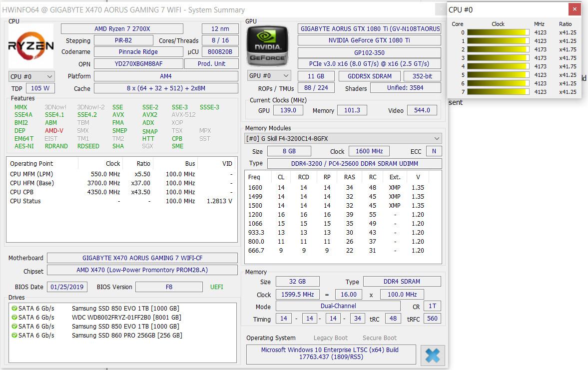Click the GPU clock 139.0 field

(288, 110)
